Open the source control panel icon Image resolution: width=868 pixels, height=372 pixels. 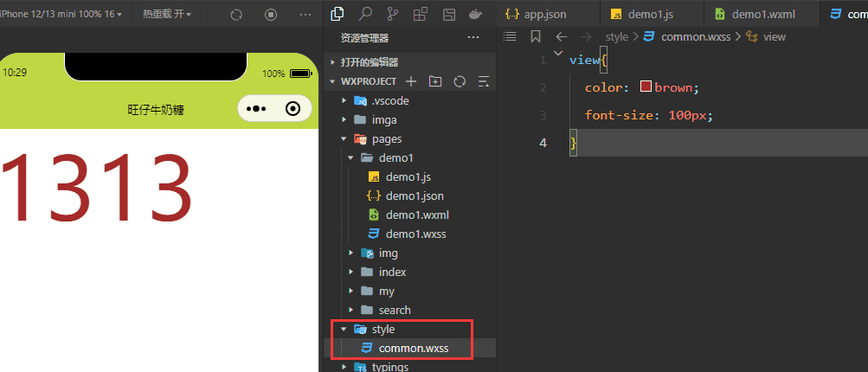tap(393, 14)
